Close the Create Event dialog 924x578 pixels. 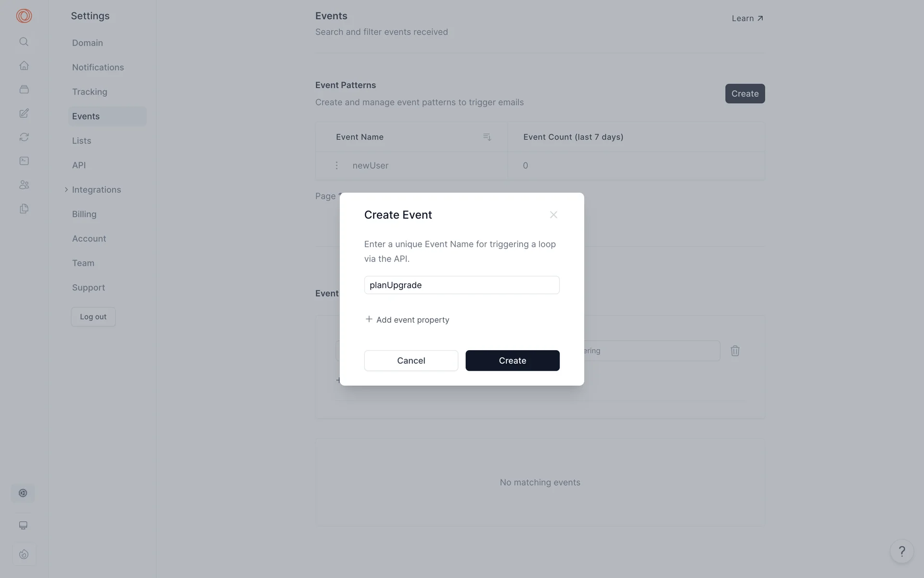pos(553,215)
